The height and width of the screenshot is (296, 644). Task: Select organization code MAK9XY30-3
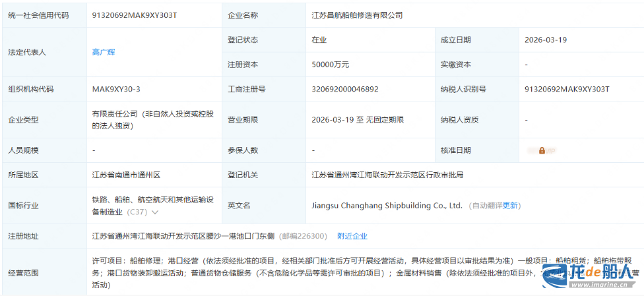point(116,89)
